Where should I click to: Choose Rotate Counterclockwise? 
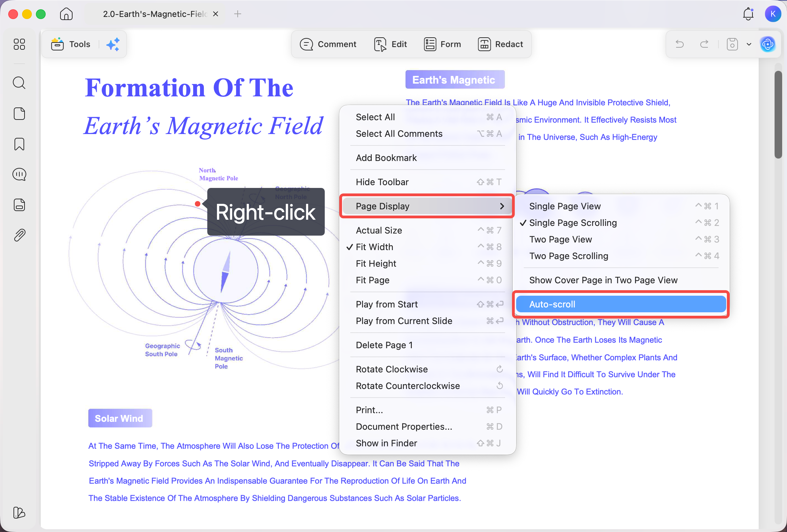(428, 386)
